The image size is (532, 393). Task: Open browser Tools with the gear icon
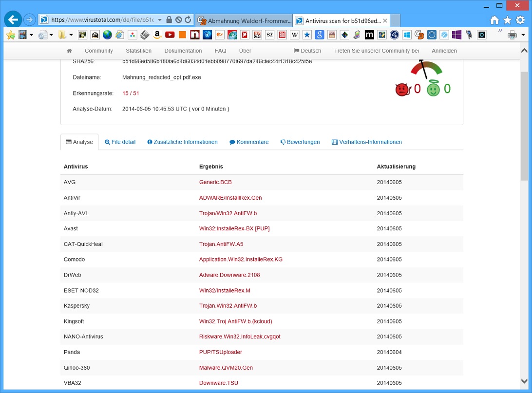pos(520,20)
